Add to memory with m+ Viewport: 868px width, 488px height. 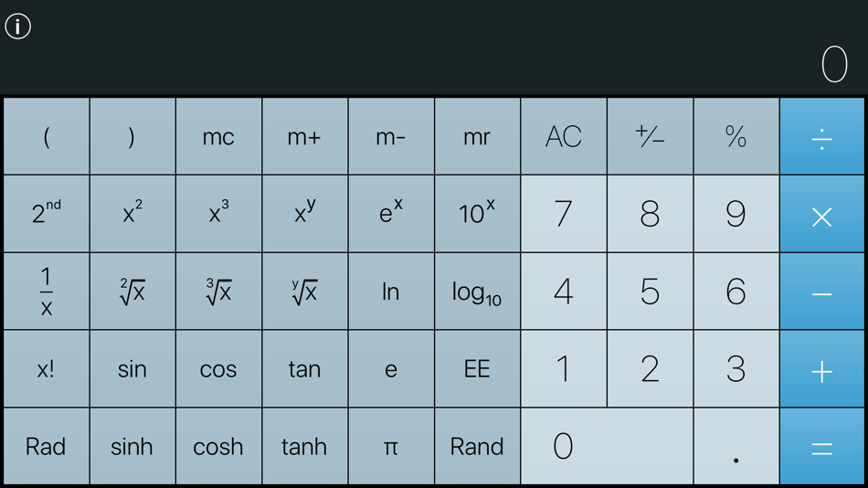click(x=304, y=136)
